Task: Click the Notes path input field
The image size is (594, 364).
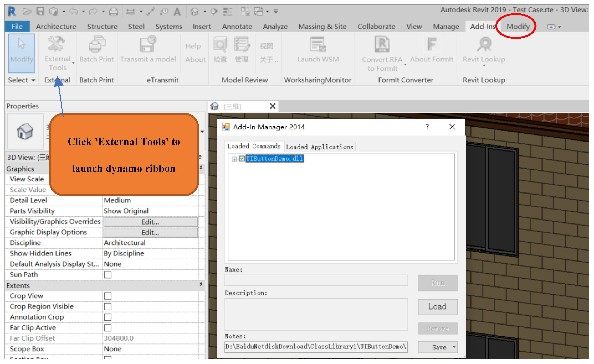Action: (x=316, y=347)
